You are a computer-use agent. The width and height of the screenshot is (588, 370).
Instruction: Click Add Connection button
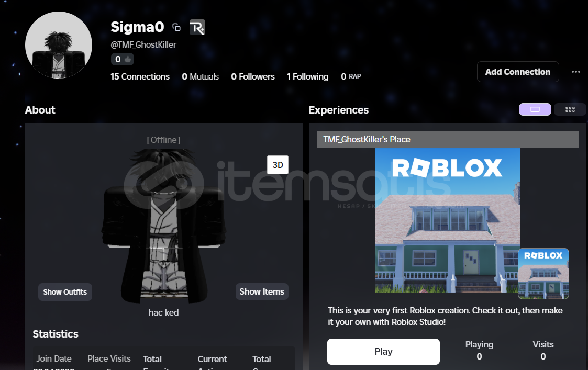tap(518, 72)
